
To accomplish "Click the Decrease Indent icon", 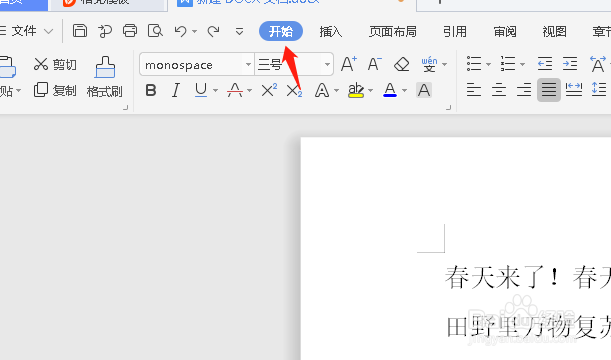I will pos(545,64).
